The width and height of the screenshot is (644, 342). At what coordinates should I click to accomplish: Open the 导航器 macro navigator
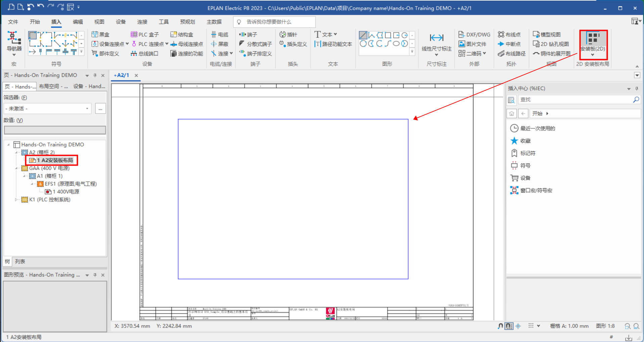coord(14,44)
